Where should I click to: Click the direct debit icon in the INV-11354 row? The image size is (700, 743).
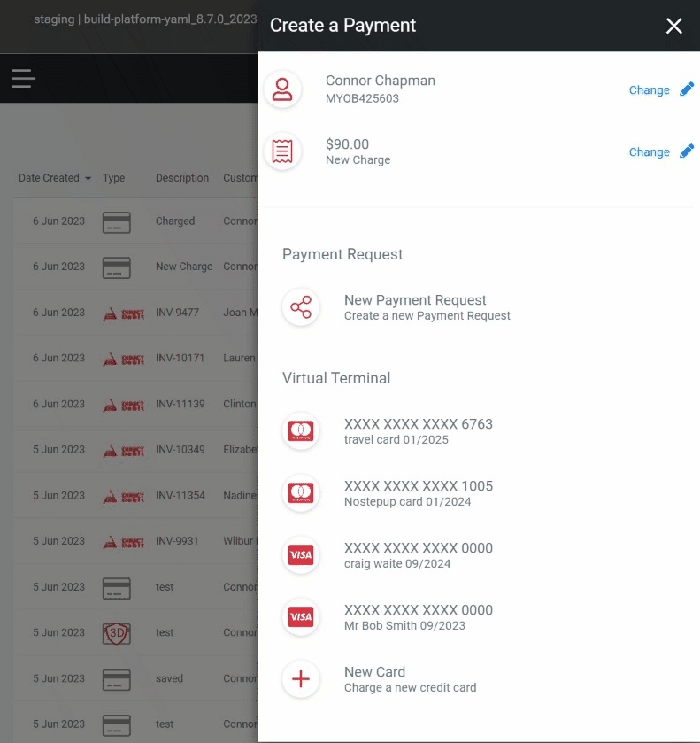coord(123,496)
